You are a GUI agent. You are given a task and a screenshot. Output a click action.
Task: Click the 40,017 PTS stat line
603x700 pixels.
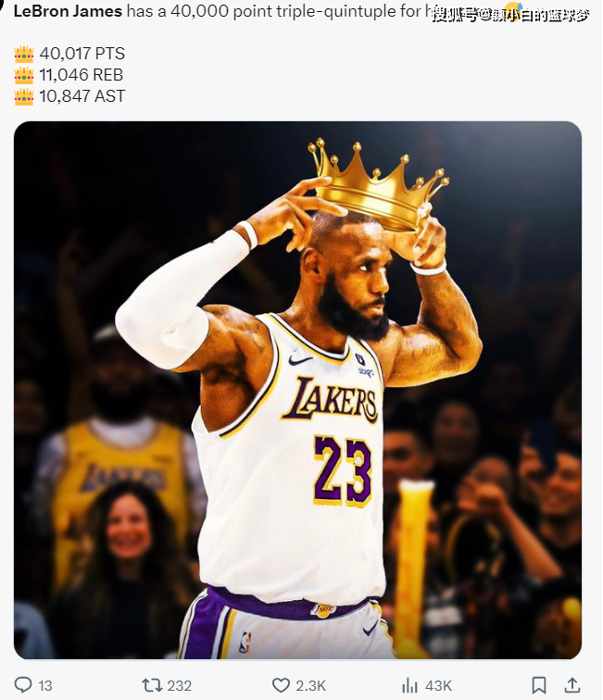(82, 54)
